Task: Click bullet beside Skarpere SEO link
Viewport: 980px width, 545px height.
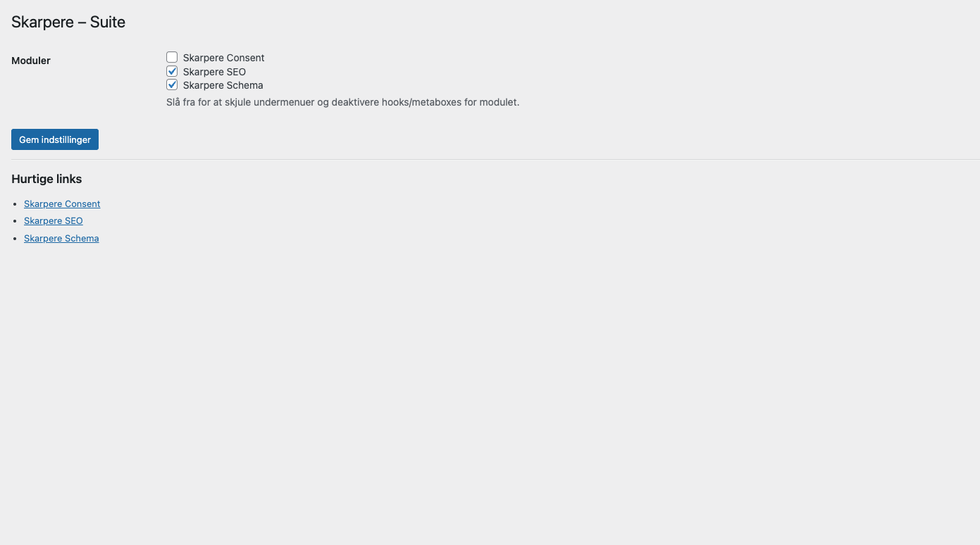Action: 15,221
